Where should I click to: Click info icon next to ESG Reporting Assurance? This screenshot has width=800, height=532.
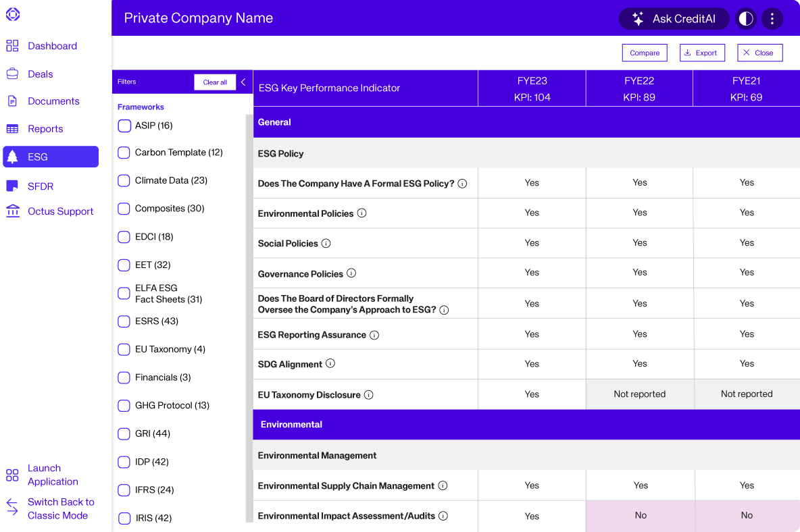pos(374,335)
